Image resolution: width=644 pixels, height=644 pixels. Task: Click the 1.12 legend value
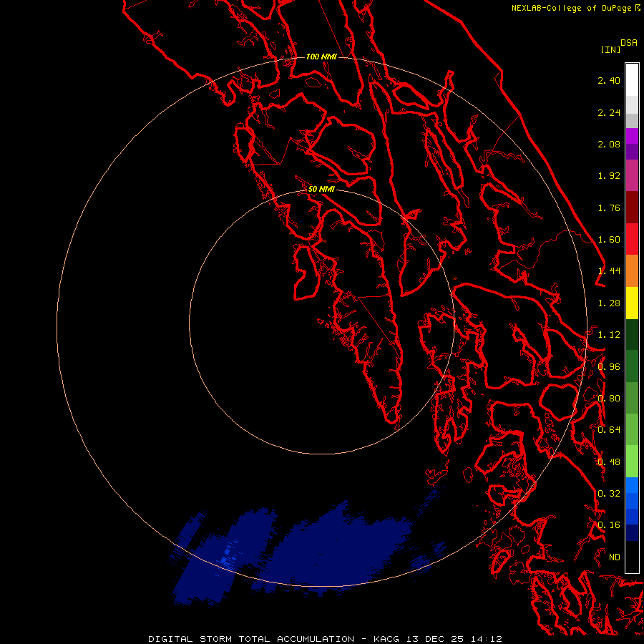tap(609, 335)
